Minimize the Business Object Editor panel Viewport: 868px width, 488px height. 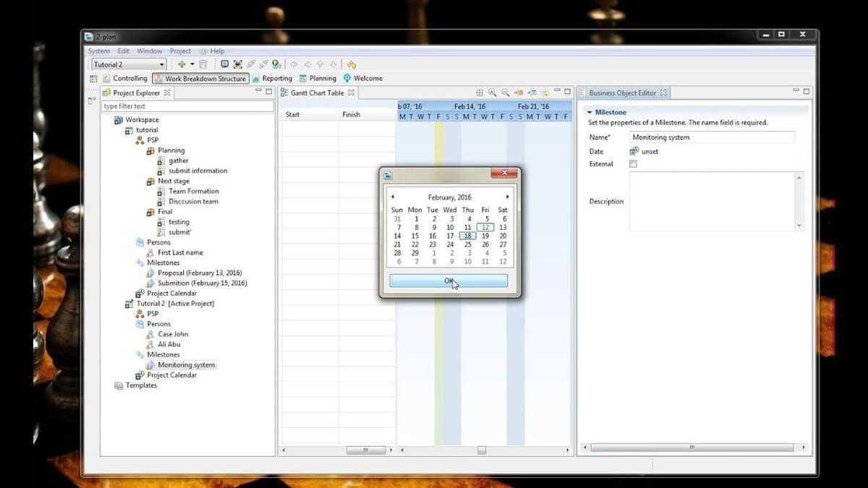click(x=794, y=92)
